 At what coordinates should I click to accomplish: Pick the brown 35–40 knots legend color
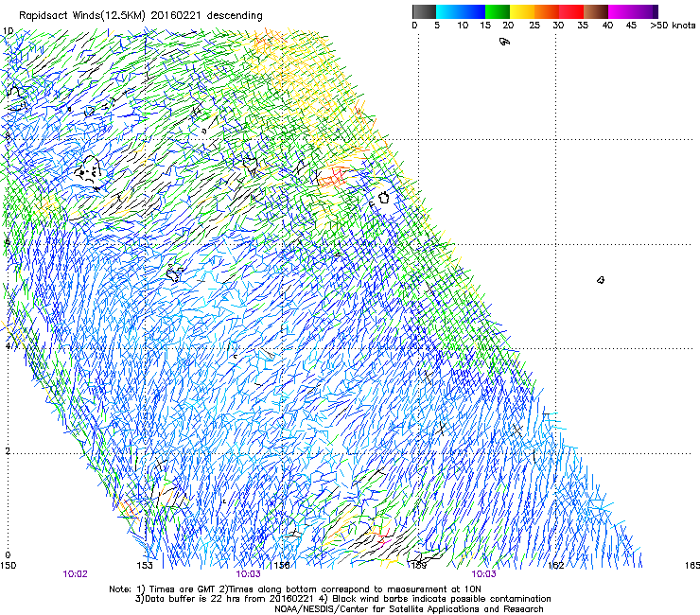tap(596, 11)
